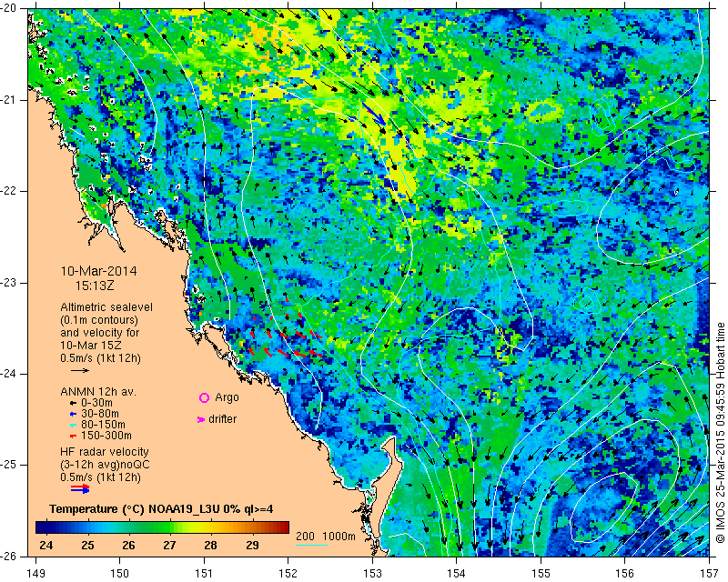Click the longitude axis label '157'
This screenshot has width=728, height=582.
pyautogui.click(x=710, y=574)
